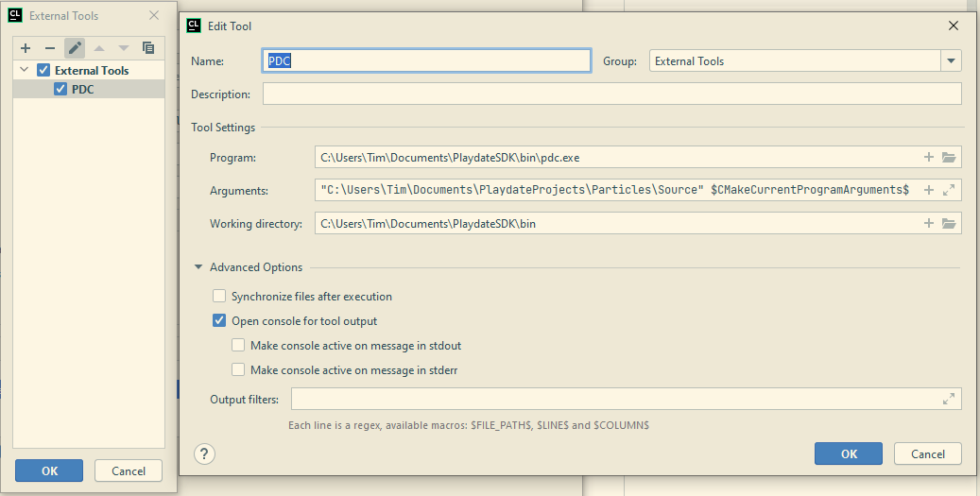The height and width of the screenshot is (496, 980).
Task: Open the Group dropdown arrow
Action: click(951, 60)
